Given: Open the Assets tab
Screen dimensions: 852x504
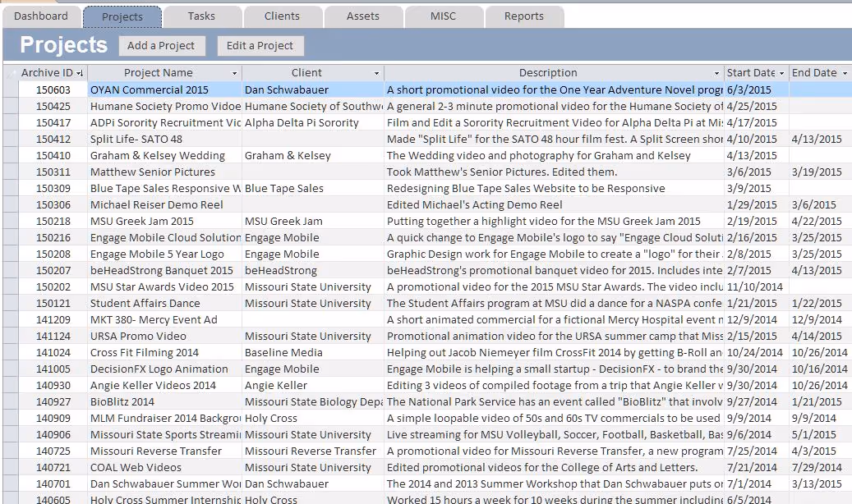Looking at the screenshot, I should coord(363,16).
